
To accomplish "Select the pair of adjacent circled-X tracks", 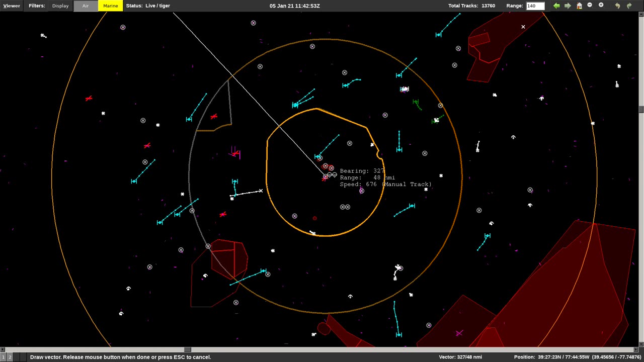I will click(345, 207).
